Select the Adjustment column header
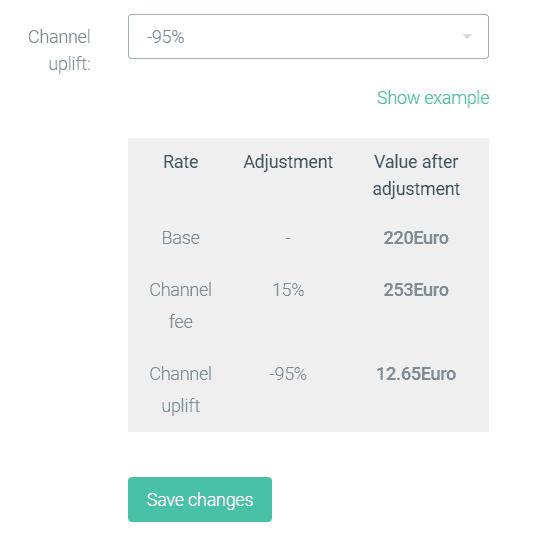 coord(288,162)
